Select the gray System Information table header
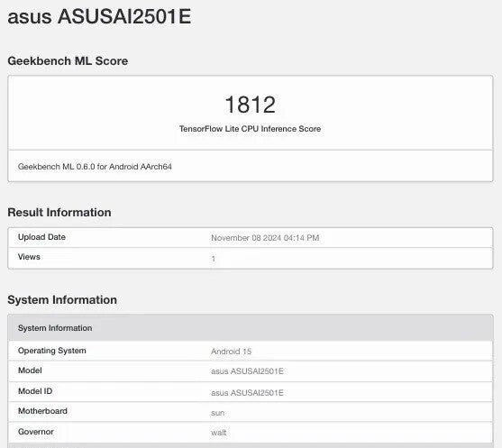The width and height of the screenshot is (502, 448). point(251,328)
